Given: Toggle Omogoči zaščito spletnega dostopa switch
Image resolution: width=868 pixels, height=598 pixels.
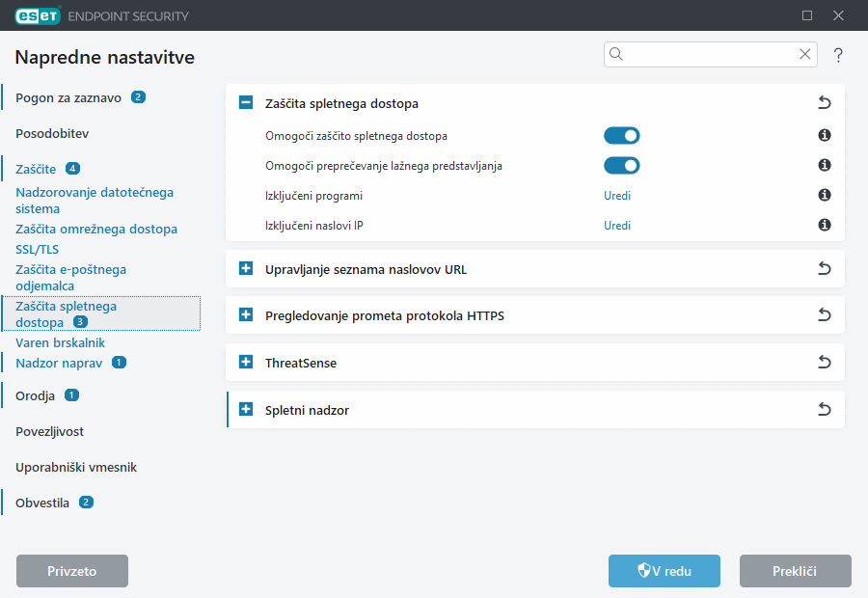Looking at the screenshot, I should (621, 136).
